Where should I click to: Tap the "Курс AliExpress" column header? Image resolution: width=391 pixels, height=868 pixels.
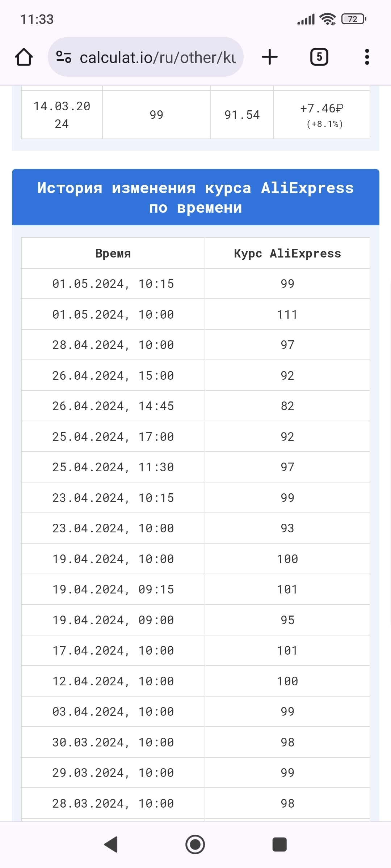coord(287,254)
